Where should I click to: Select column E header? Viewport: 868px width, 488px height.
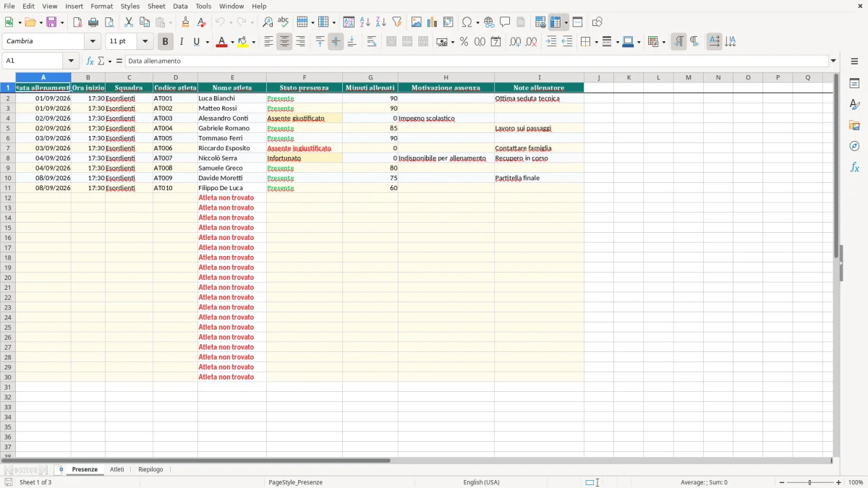point(232,77)
